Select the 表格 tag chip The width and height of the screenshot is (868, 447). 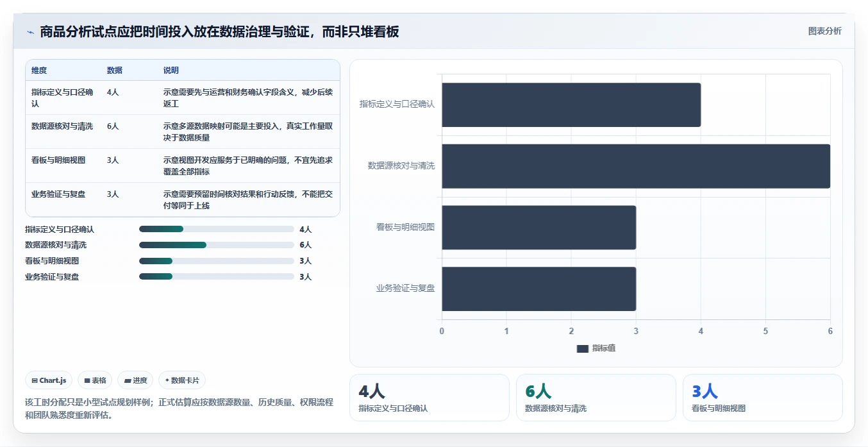(95, 380)
